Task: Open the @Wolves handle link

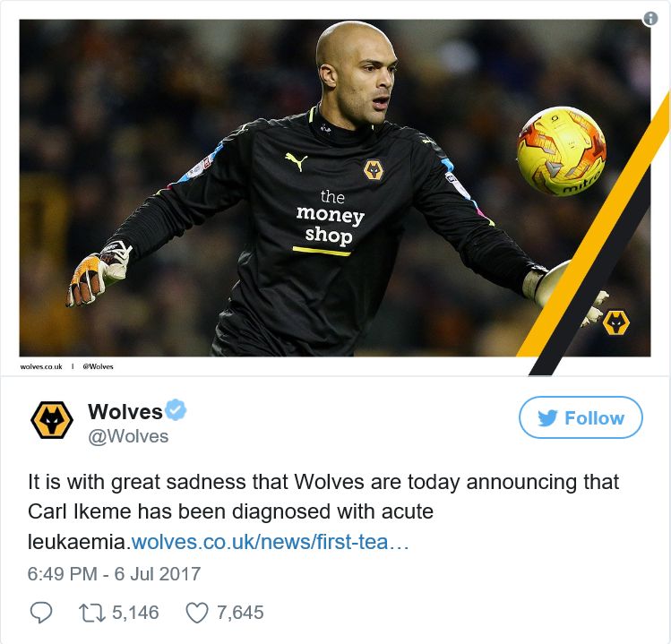Action: (128, 436)
